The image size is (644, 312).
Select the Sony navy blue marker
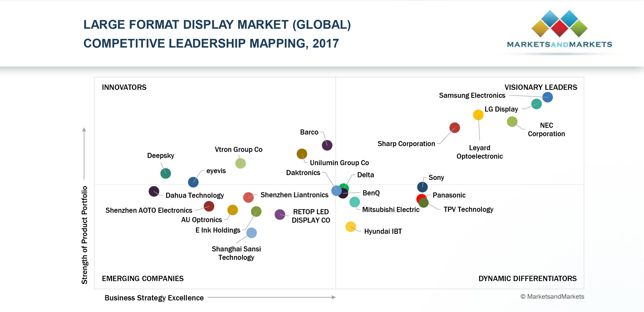click(x=422, y=187)
